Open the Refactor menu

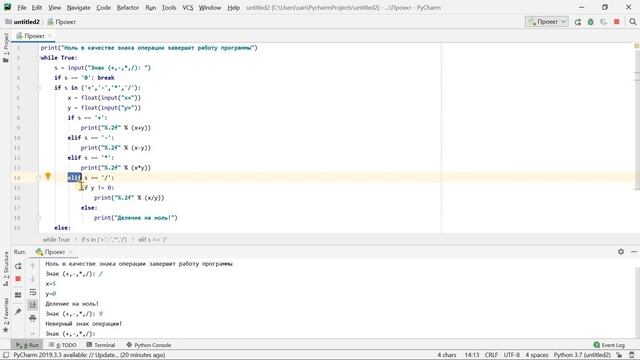128,7
